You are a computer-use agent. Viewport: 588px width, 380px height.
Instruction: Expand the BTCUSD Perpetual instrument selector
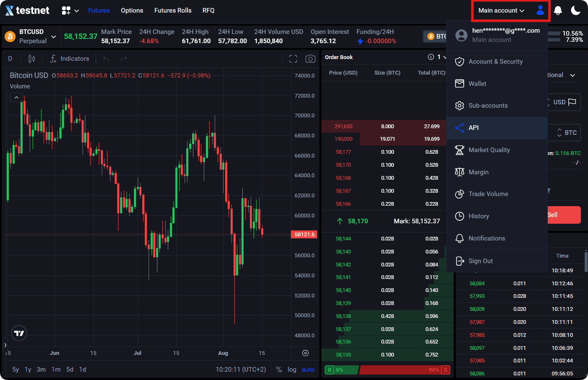(x=53, y=36)
